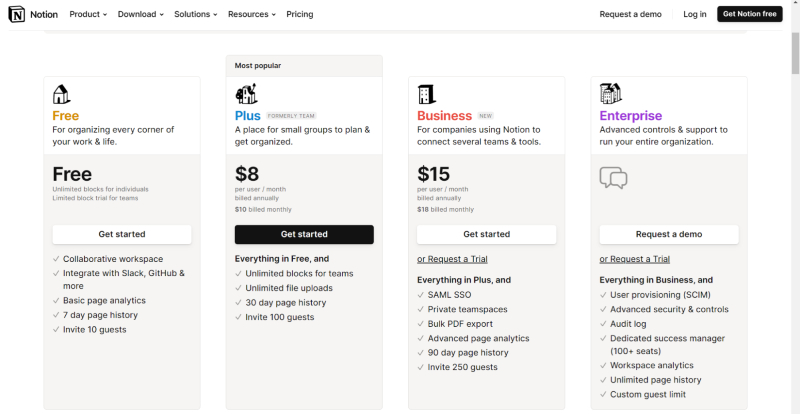800x414 pixels.
Task: Open the Solutions dropdown menu
Action: click(x=195, y=14)
